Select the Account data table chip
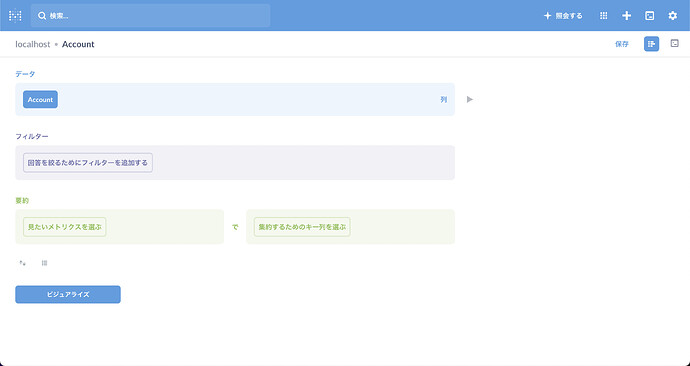Screen dimensions: 690x366 [40, 99]
